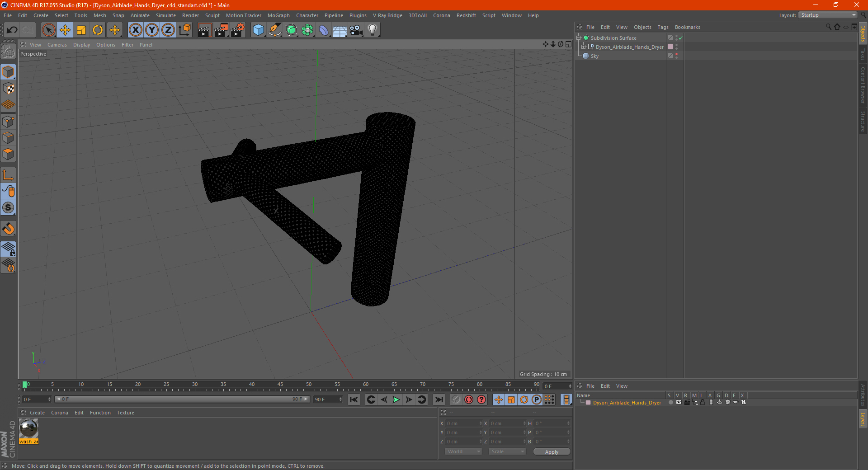Image resolution: width=868 pixels, height=470 pixels.
Task: Click the X position input field
Action: [464, 423]
